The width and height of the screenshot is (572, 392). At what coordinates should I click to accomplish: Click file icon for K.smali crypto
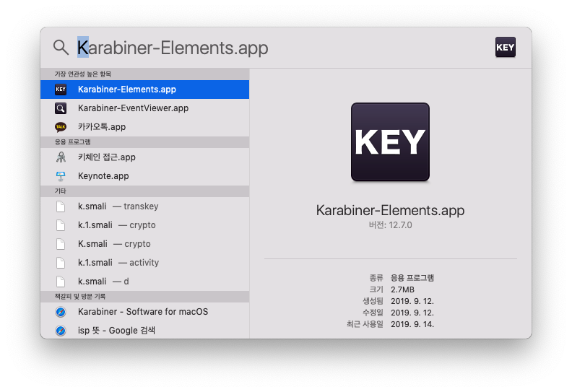pyautogui.click(x=61, y=244)
